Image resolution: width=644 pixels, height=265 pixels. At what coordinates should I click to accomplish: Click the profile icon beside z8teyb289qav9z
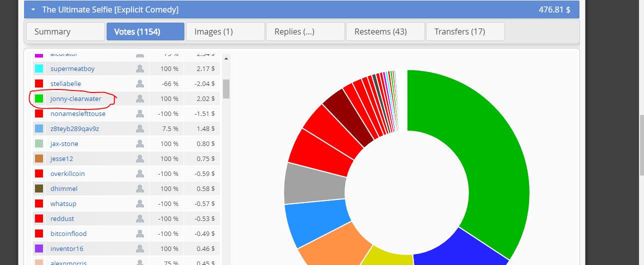click(140, 128)
